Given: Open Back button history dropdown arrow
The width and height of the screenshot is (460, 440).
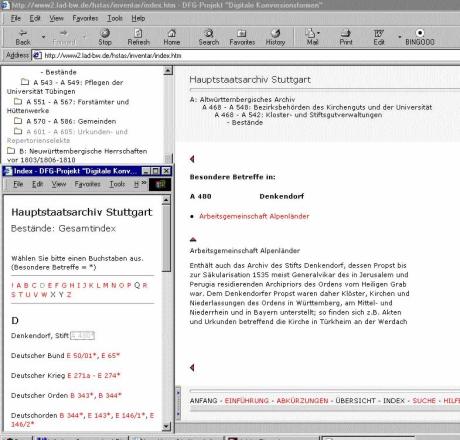Looking at the screenshot, I should (43, 37).
